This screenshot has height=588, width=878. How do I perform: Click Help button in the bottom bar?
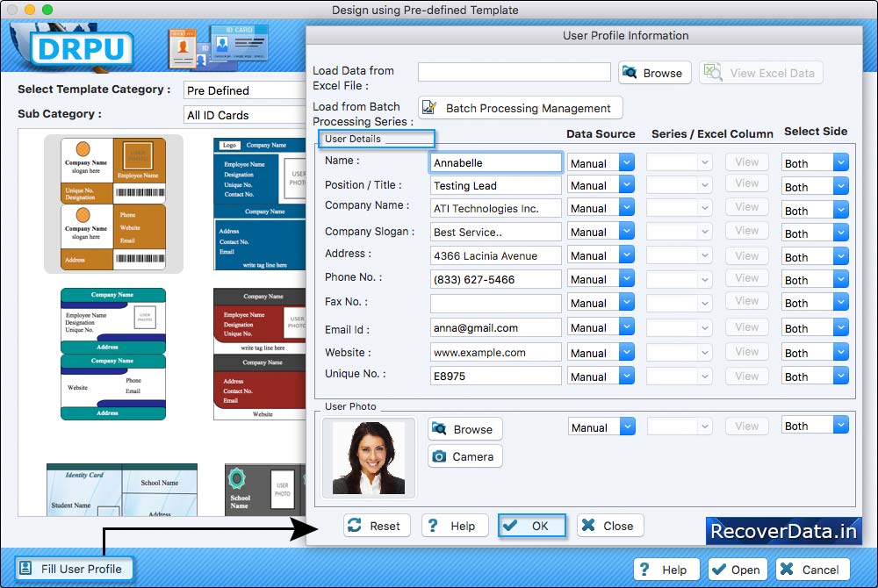[x=666, y=570]
